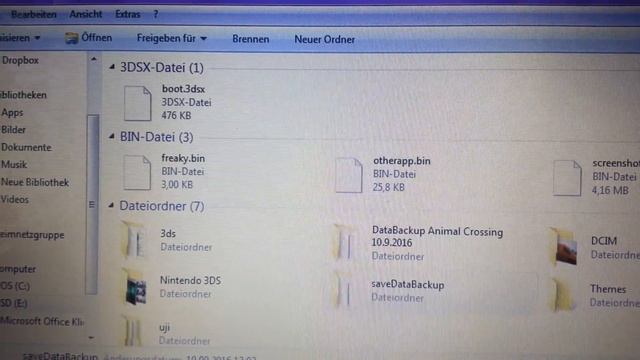The height and width of the screenshot is (360, 640).
Task: Select Computer in the navigation pane
Action: pyautogui.click(x=18, y=269)
